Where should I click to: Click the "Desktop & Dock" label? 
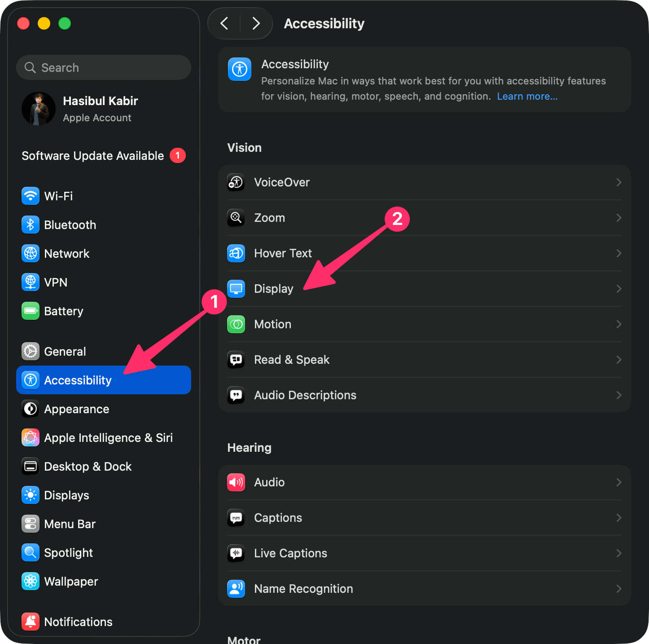point(88,466)
